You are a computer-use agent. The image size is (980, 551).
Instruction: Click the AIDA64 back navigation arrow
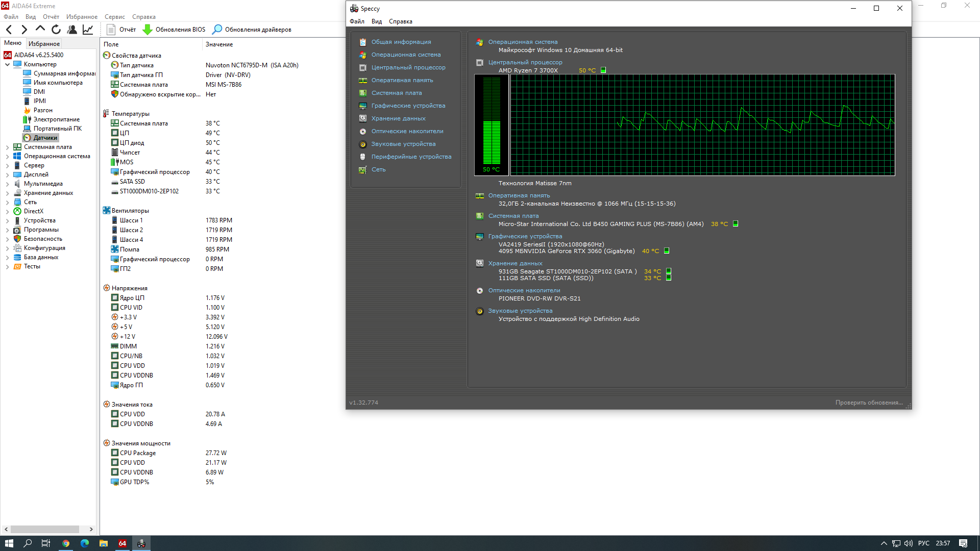[x=9, y=30]
